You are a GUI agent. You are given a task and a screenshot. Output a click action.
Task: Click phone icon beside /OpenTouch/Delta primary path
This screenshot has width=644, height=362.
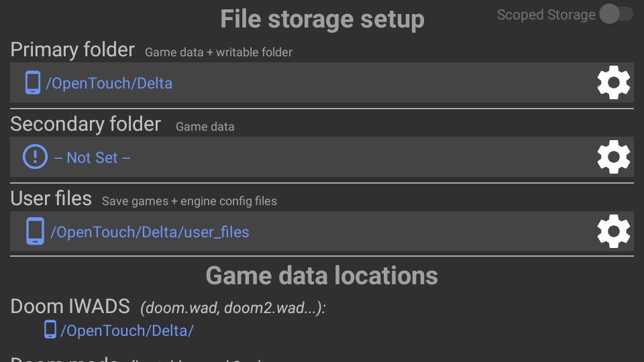tap(33, 82)
